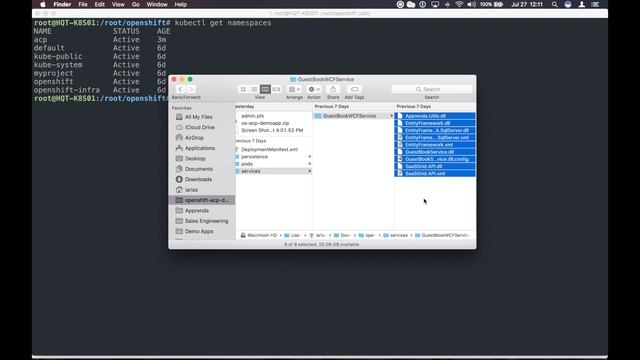This screenshot has height=360, width=640.
Task: Open the Apple menu
Action: tap(43, 4)
